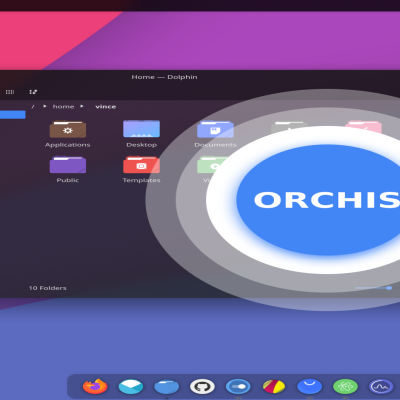
Task: Open GitHub Desktop from the dock
Action: pos(202,387)
